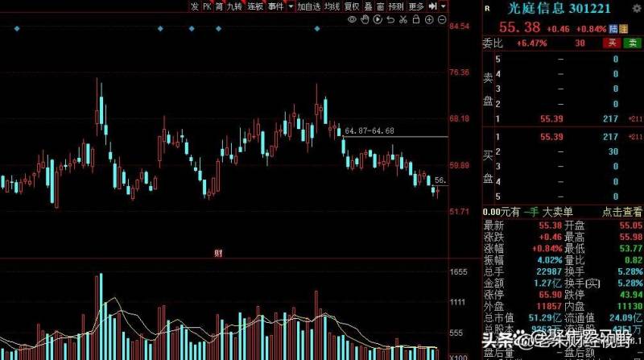Click the rightmost blue diamond event marker
Image resolution: width=644 pixels, height=360 pixels.
coord(317,29)
